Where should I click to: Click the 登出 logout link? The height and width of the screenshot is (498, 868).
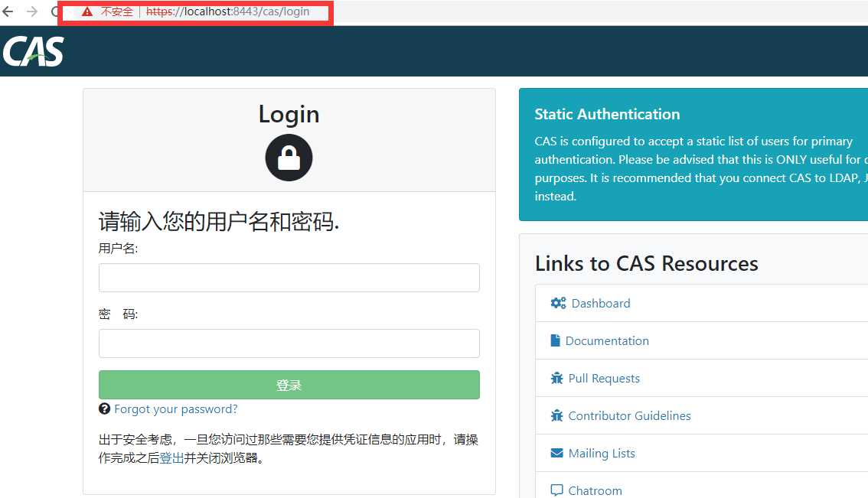(x=171, y=458)
